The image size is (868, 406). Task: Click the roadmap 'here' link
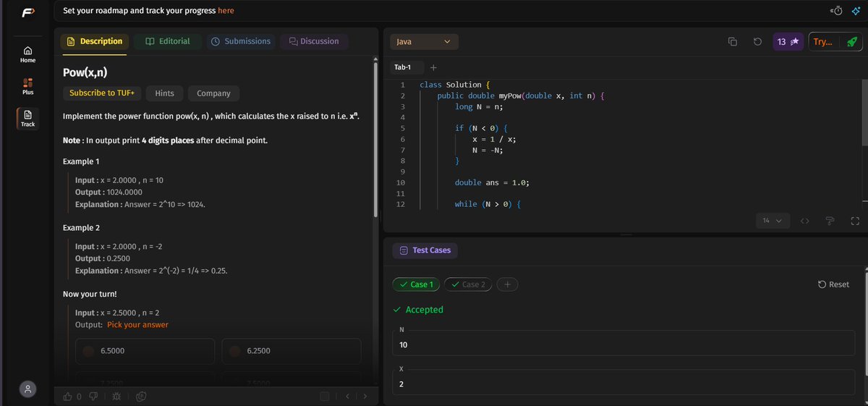[226, 11]
